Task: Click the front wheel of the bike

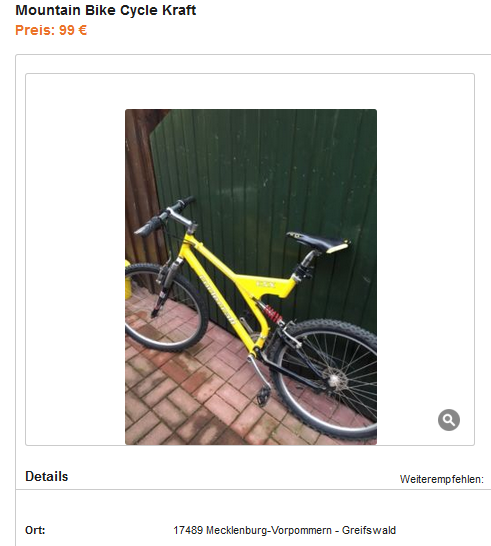Action: click(x=165, y=306)
